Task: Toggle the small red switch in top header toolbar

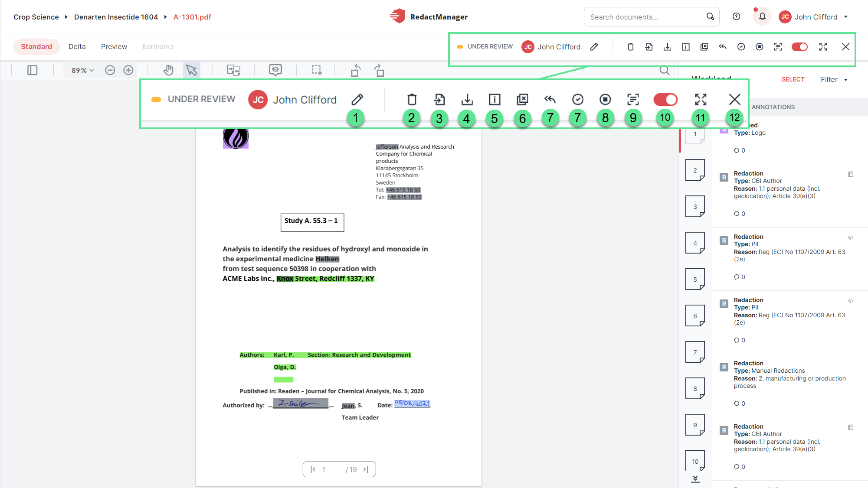Action: (799, 47)
